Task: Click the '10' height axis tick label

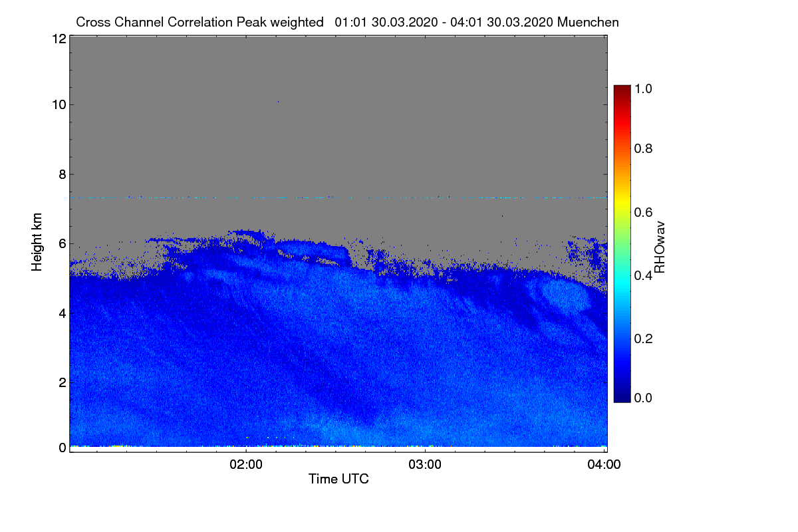Action: pyautogui.click(x=59, y=104)
